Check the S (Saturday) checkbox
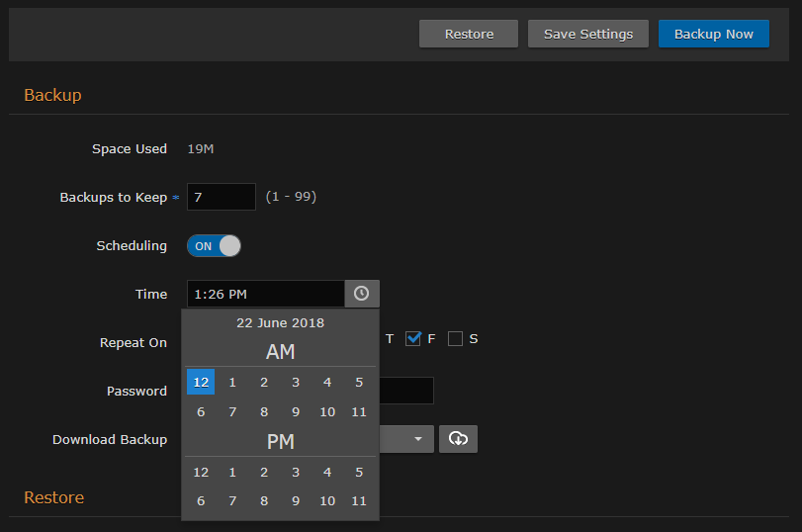This screenshot has height=532, width=802. tap(455, 339)
